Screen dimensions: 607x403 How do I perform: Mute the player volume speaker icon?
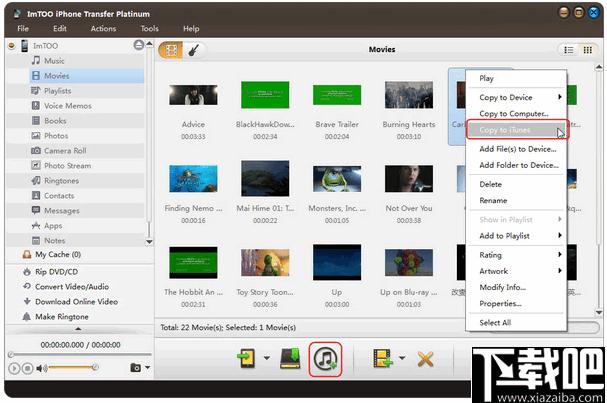point(41,368)
